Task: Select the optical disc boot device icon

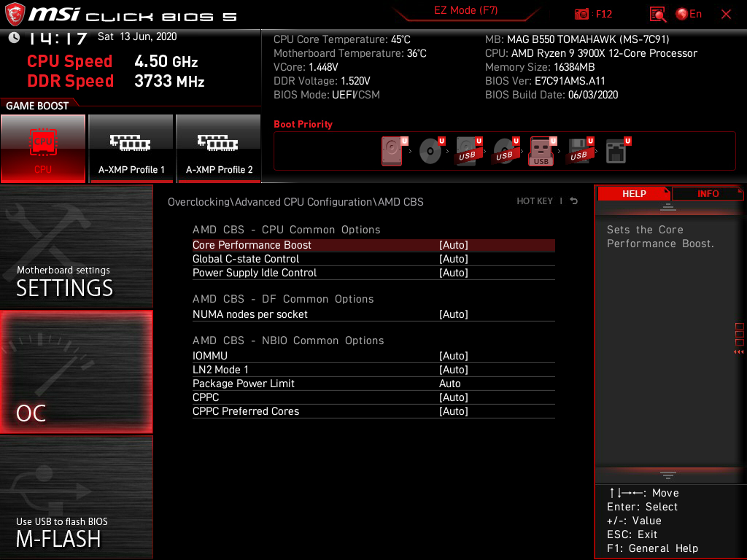Action: pyautogui.click(x=431, y=151)
